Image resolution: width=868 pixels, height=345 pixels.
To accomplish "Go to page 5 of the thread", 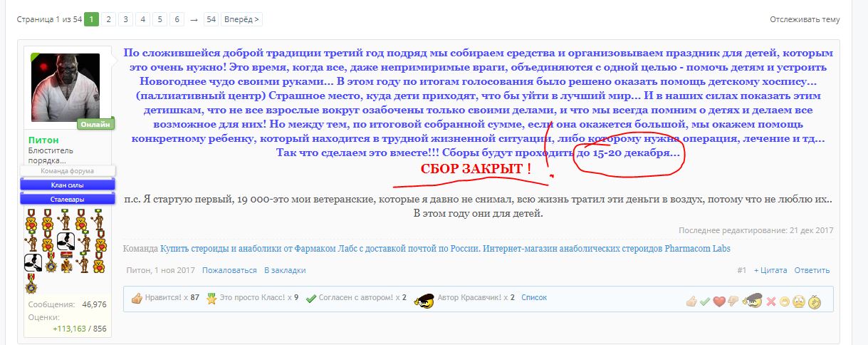I will [x=160, y=19].
